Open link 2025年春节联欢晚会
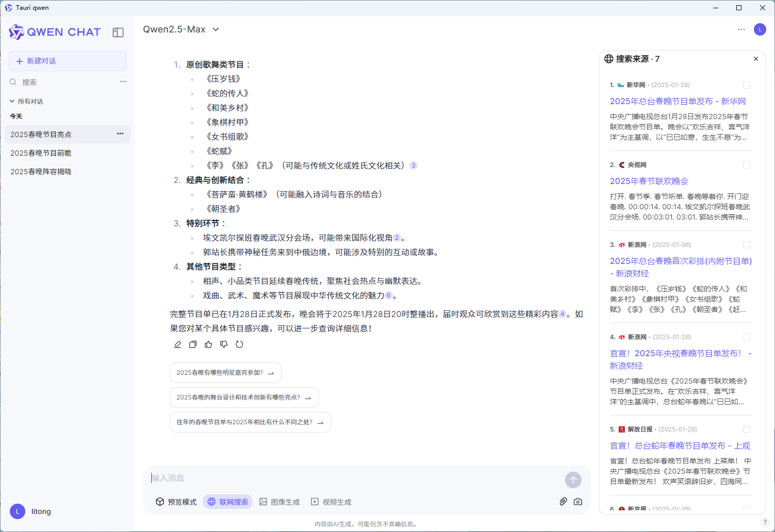Viewport: 775px width, 532px height. click(649, 181)
